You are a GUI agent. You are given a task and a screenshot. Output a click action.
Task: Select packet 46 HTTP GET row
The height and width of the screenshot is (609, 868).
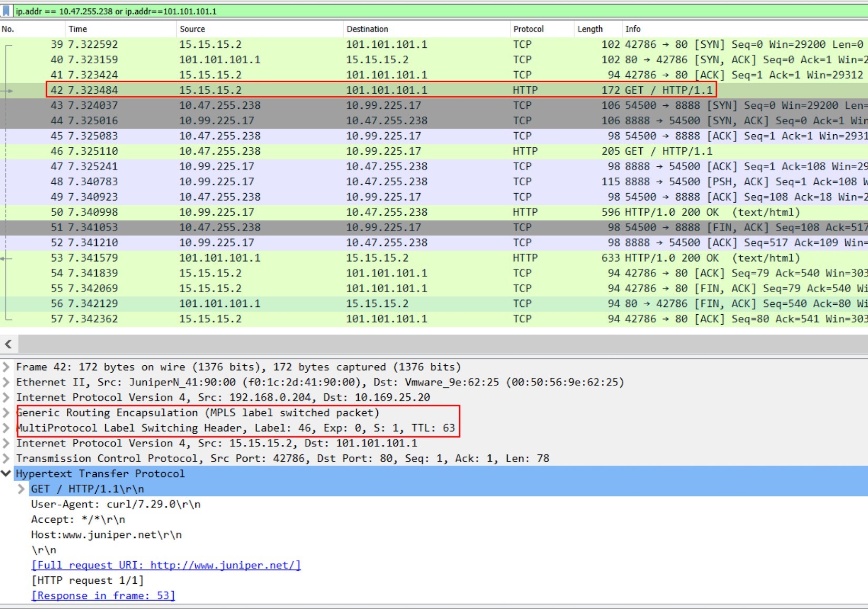click(x=434, y=152)
